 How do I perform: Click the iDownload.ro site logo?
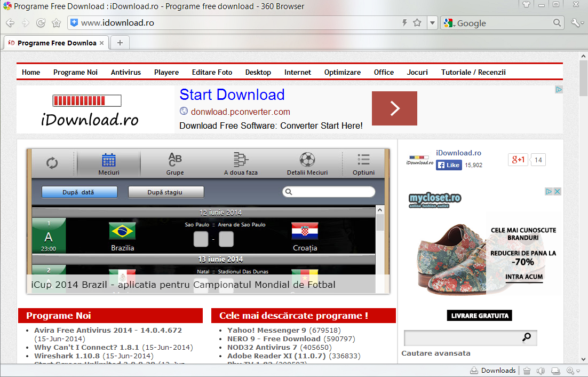click(x=89, y=111)
